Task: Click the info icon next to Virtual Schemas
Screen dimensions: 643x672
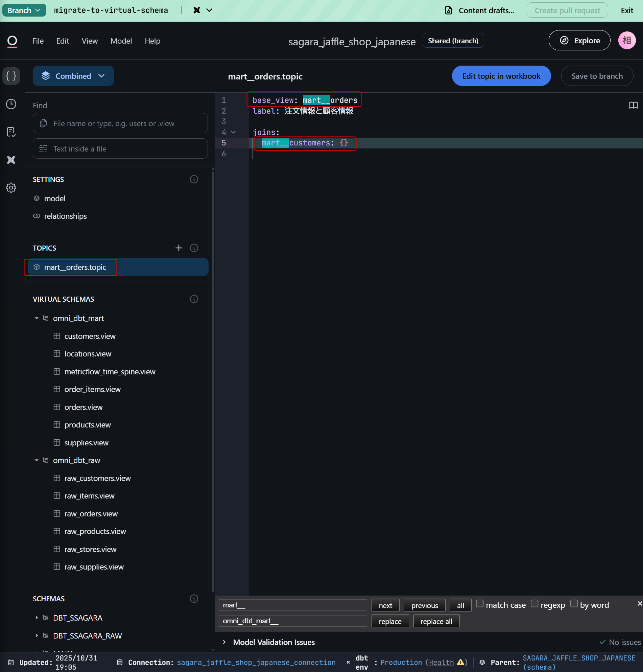Action: [x=194, y=299]
